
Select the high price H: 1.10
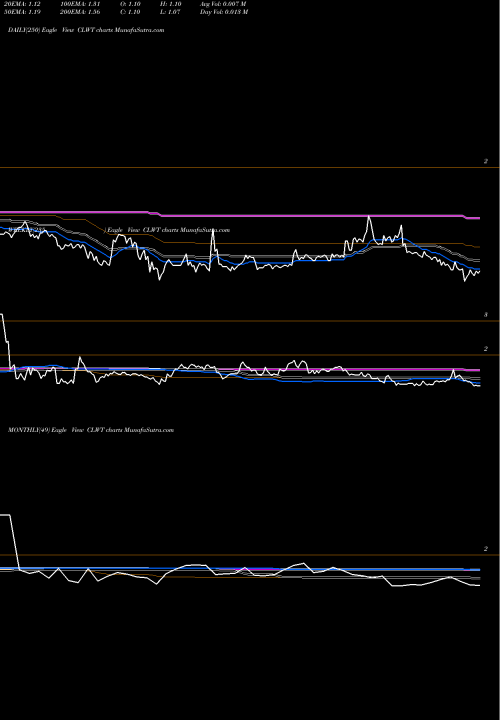pyautogui.click(x=170, y=4)
